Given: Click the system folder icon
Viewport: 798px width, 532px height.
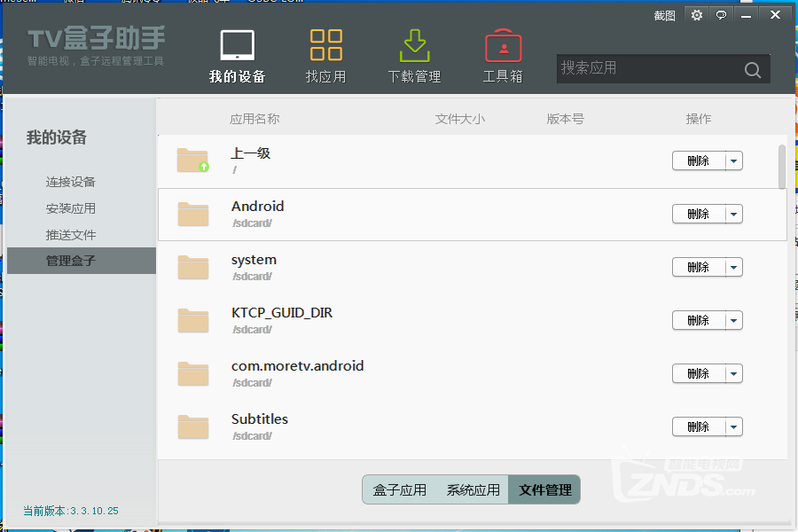Looking at the screenshot, I should [x=193, y=267].
